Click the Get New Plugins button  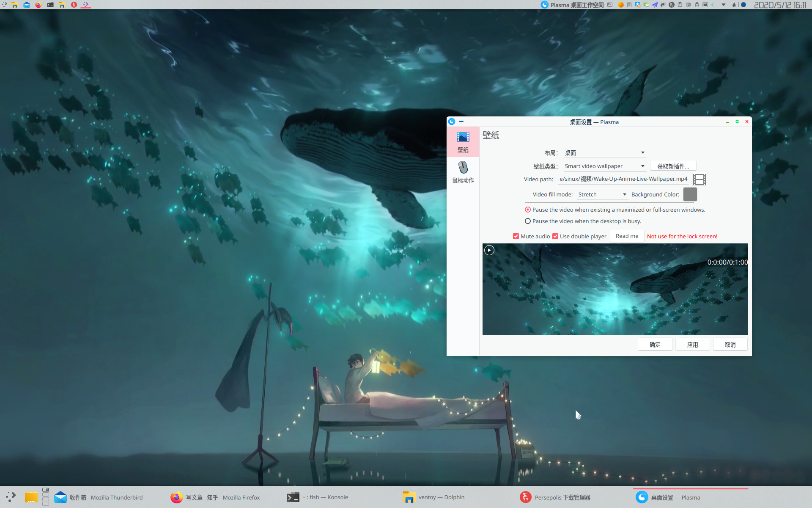[673, 166]
